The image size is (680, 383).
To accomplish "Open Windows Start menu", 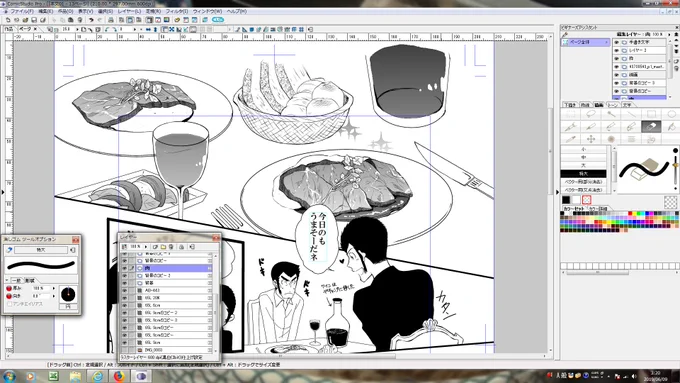I will (9, 376).
